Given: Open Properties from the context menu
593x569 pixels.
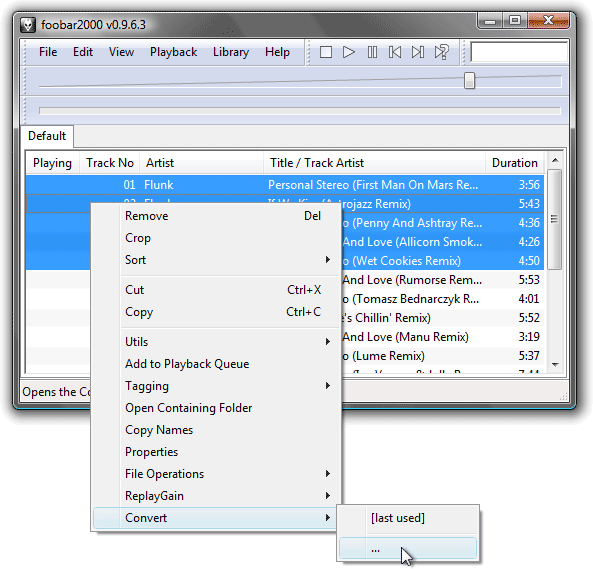Looking at the screenshot, I should click(x=217, y=451).
